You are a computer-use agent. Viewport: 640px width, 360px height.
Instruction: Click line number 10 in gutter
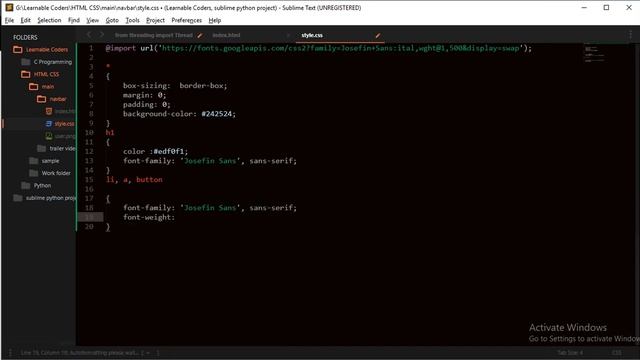89,133
